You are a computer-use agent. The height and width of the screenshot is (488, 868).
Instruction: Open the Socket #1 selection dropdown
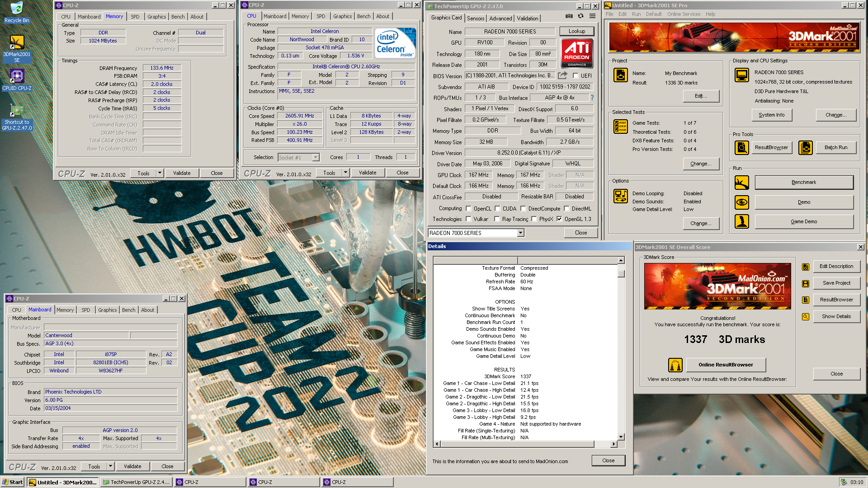316,158
